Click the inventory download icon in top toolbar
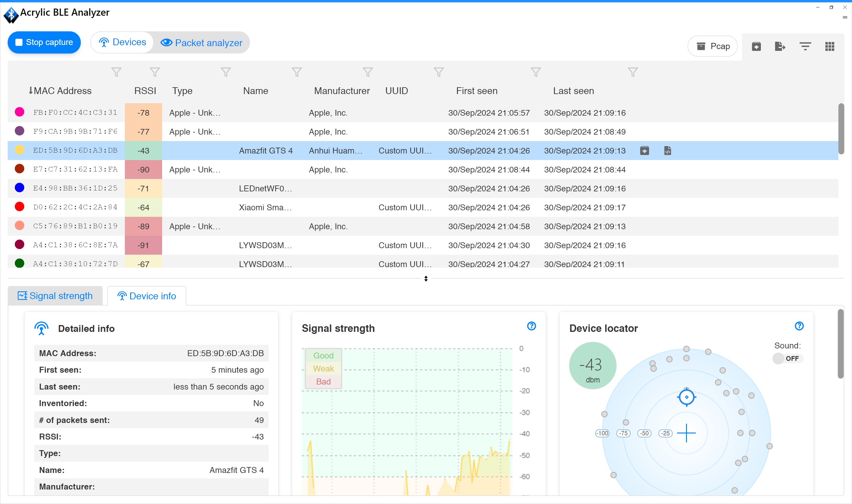 tap(756, 46)
